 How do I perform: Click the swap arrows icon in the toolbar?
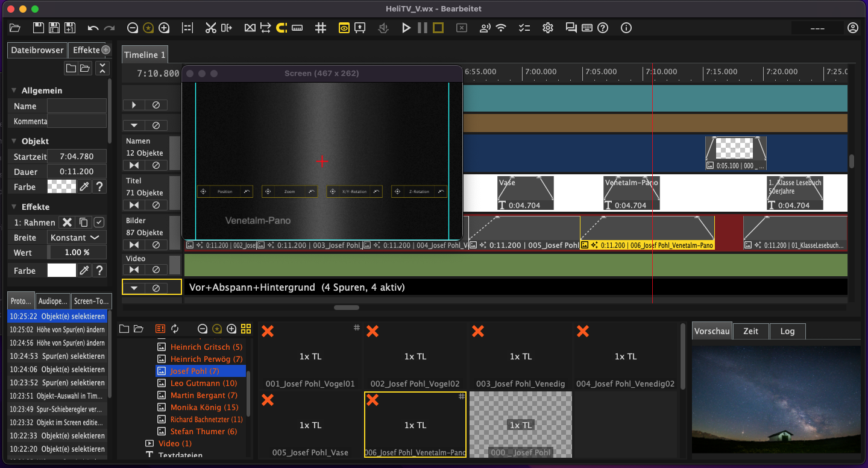coord(265,28)
